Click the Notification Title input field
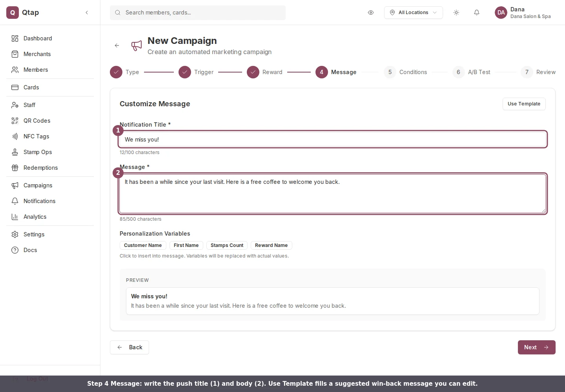 pyautogui.click(x=333, y=140)
